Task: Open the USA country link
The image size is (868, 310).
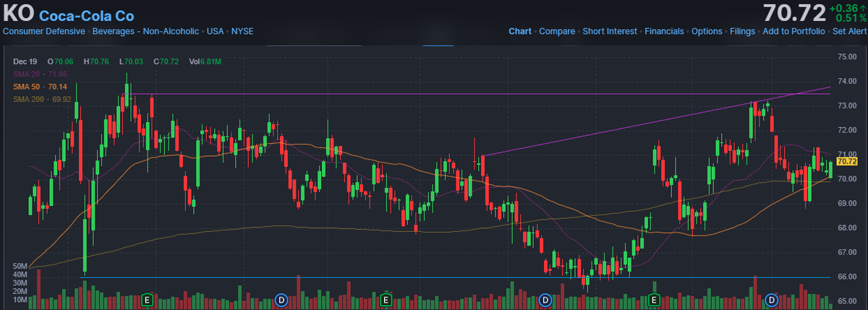Action: [215, 32]
